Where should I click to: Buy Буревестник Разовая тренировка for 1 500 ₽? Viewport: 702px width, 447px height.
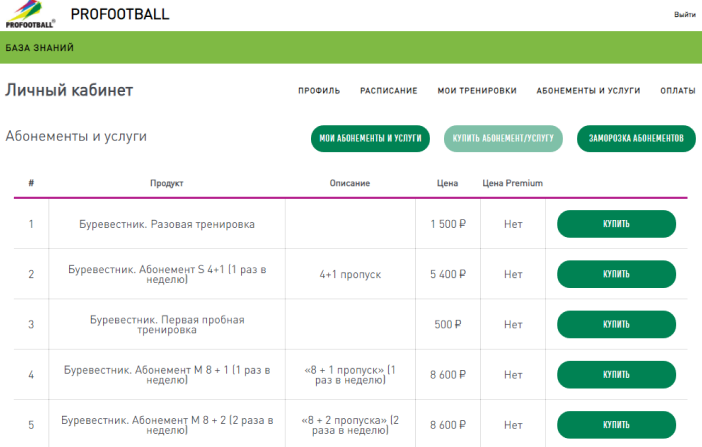point(616,224)
